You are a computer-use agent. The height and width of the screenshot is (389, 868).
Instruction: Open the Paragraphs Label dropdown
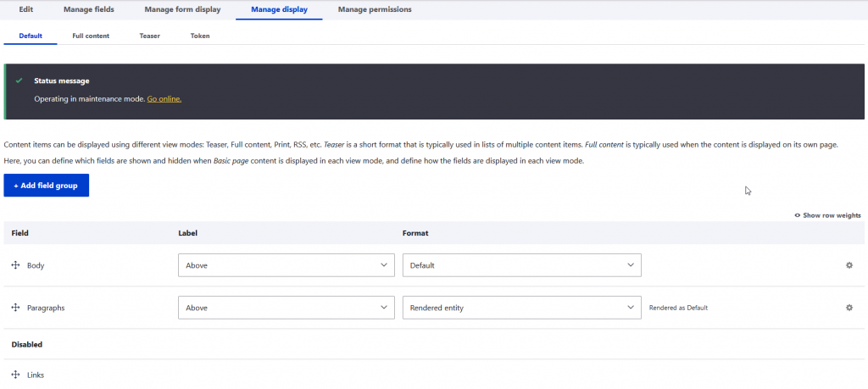coord(286,308)
